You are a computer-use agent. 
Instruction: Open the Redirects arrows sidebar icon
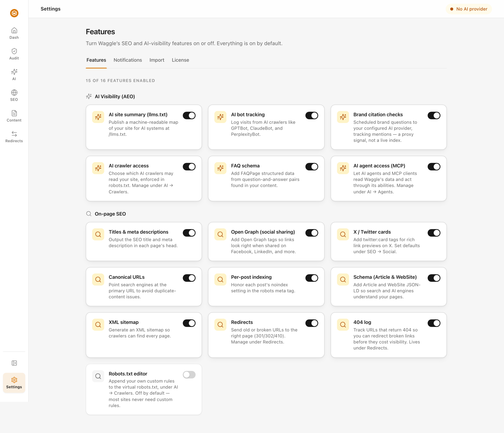[x=14, y=134]
